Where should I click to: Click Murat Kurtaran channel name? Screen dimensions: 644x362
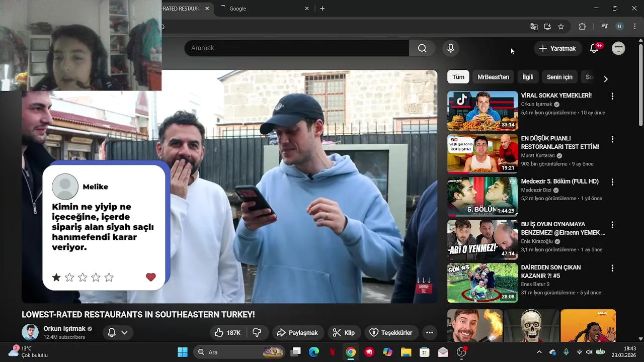point(538,156)
